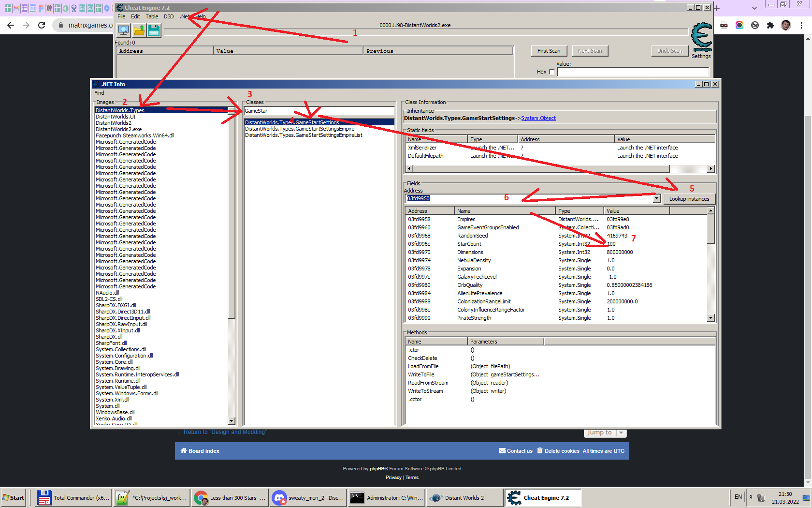The width and height of the screenshot is (812, 508).
Task: Click the Figma pinned tab icon
Action: pos(41,8)
